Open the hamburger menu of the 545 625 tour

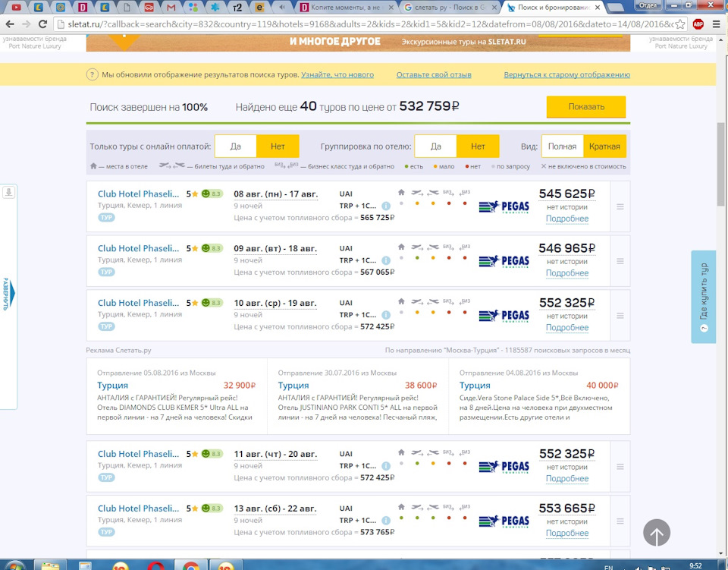tap(620, 206)
